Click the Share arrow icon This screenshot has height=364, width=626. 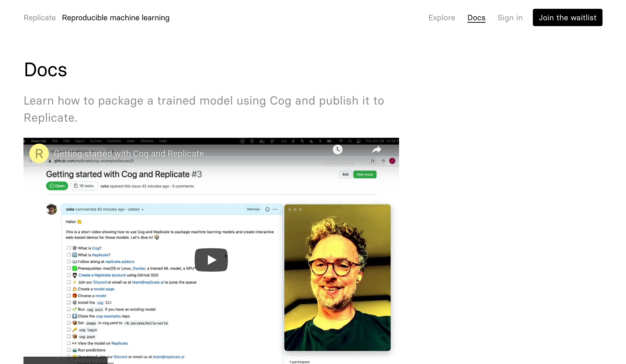pos(376,150)
